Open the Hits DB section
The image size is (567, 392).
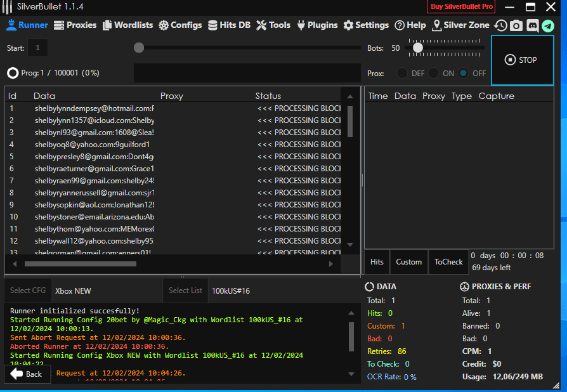(229, 25)
